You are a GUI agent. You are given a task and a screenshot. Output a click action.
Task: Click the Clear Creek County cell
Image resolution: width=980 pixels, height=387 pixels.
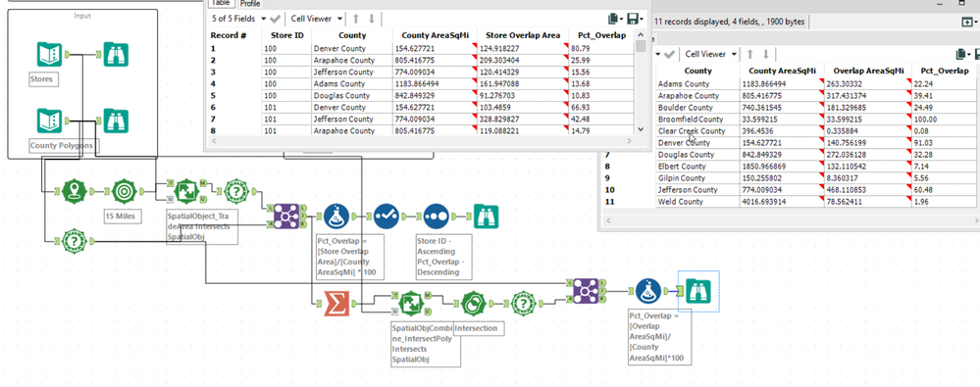click(697, 131)
